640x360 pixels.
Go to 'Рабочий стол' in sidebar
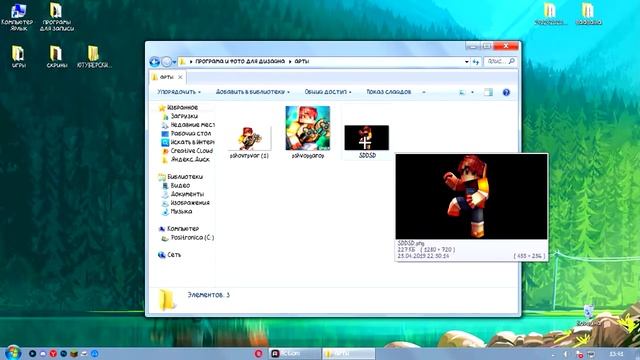[187, 133]
